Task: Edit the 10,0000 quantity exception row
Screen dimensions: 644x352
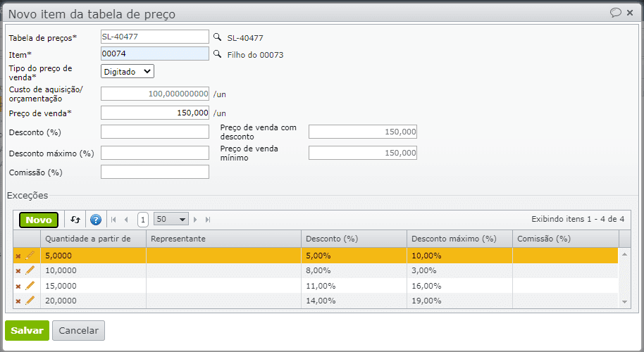Action: coord(30,270)
